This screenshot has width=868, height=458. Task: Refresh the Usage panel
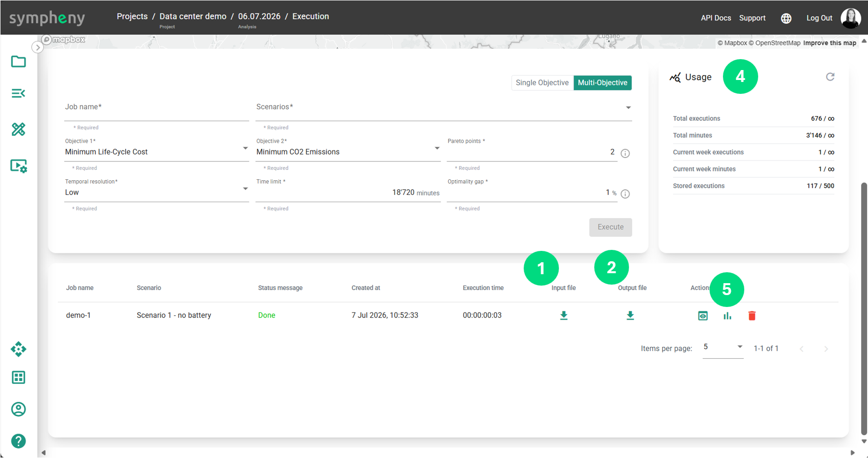(830, 76)
